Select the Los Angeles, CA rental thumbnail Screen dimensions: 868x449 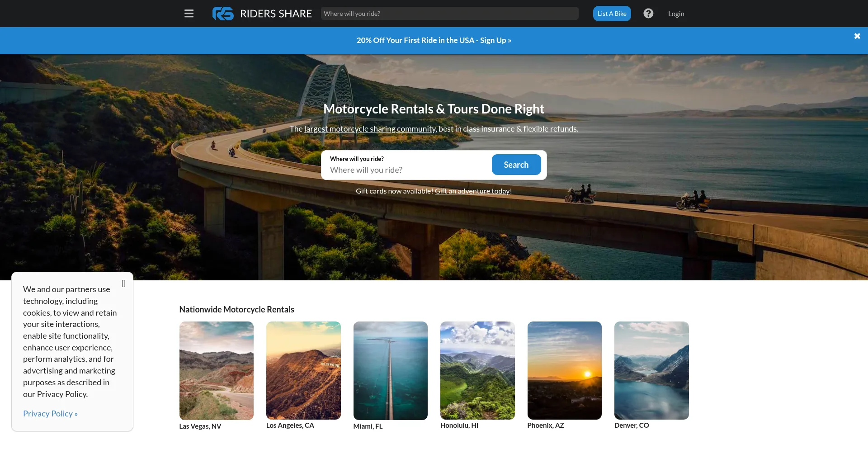tap(303, 370)
